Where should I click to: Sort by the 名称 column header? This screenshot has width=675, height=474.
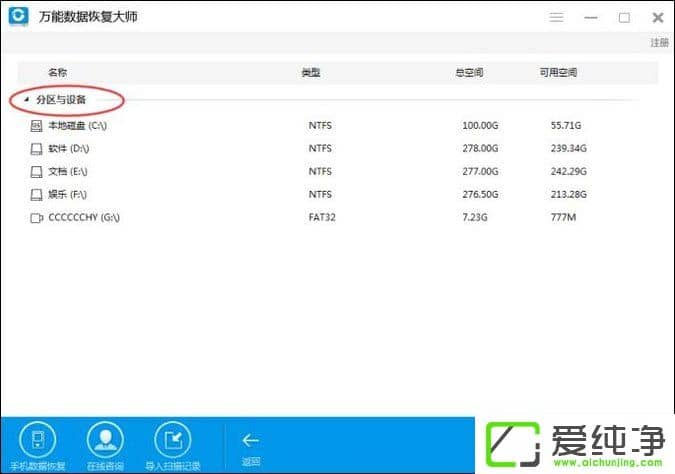pyautogui.click(x=57, y=73)
